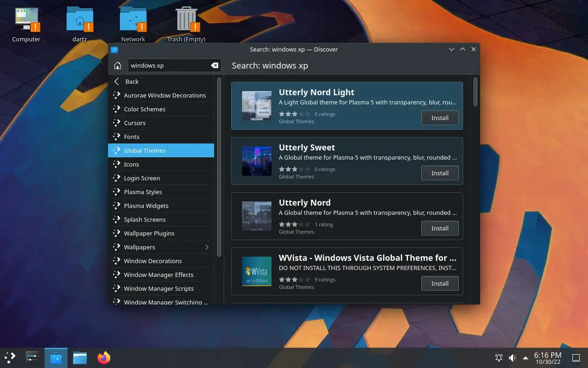This screenshot has width=588, height=368.
Task: Install Utterly Nord Light theme
Action: tap(440, 118)
